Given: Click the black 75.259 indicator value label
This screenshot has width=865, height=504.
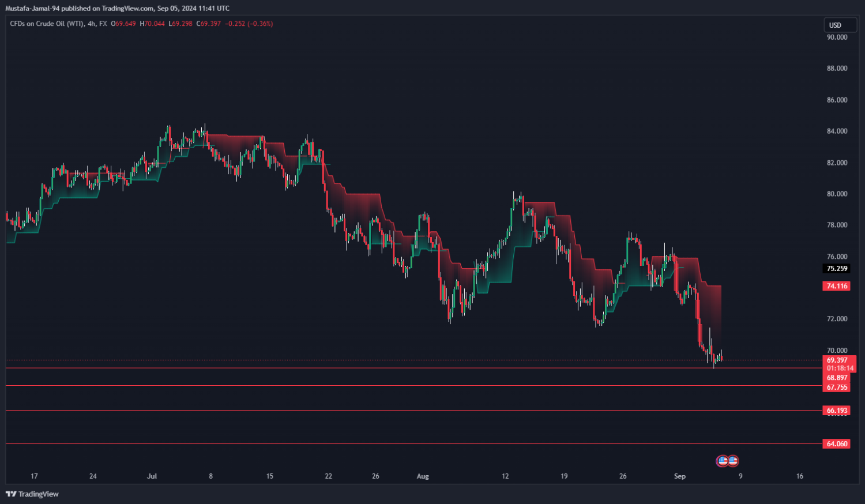Looking at the screenshot, I should click(837, 269).
